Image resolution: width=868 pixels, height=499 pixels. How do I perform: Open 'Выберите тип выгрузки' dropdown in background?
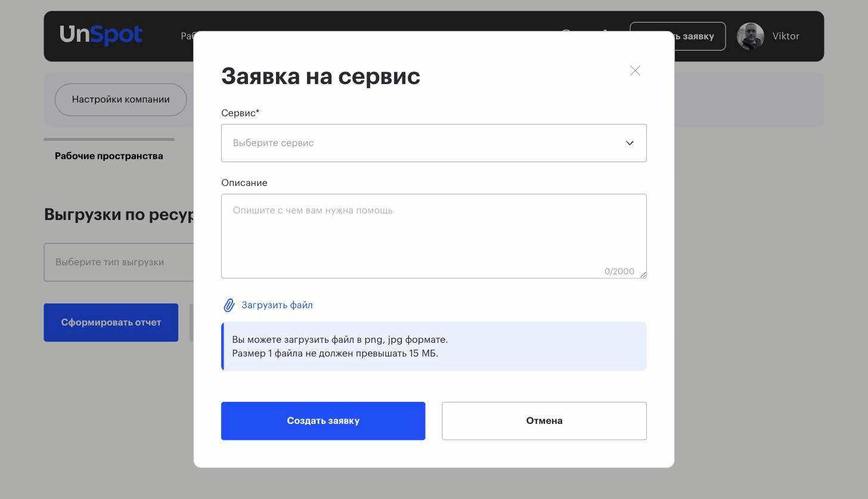pos(119,262)
